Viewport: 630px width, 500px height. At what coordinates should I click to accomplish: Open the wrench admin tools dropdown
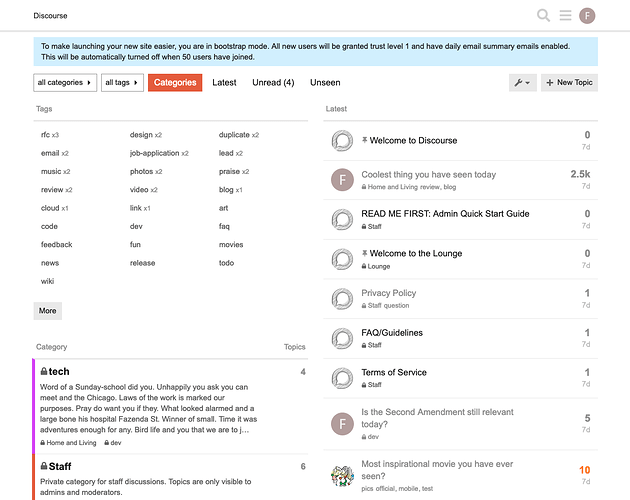point(522,82)
